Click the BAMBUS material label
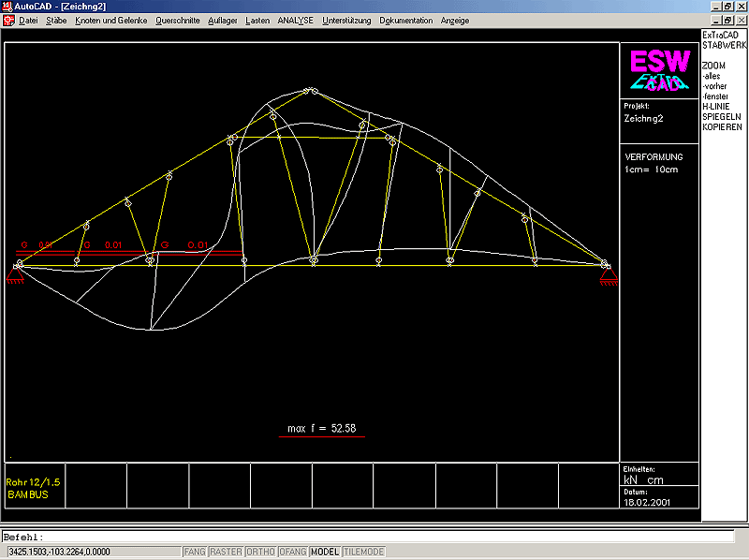749x560 pixels. click(x=28, y=495)
